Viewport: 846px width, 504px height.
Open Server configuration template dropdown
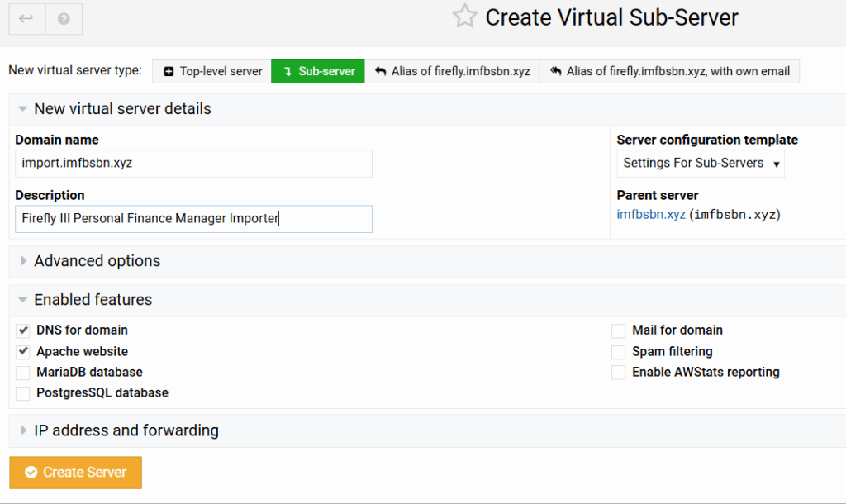pos(701,164)
